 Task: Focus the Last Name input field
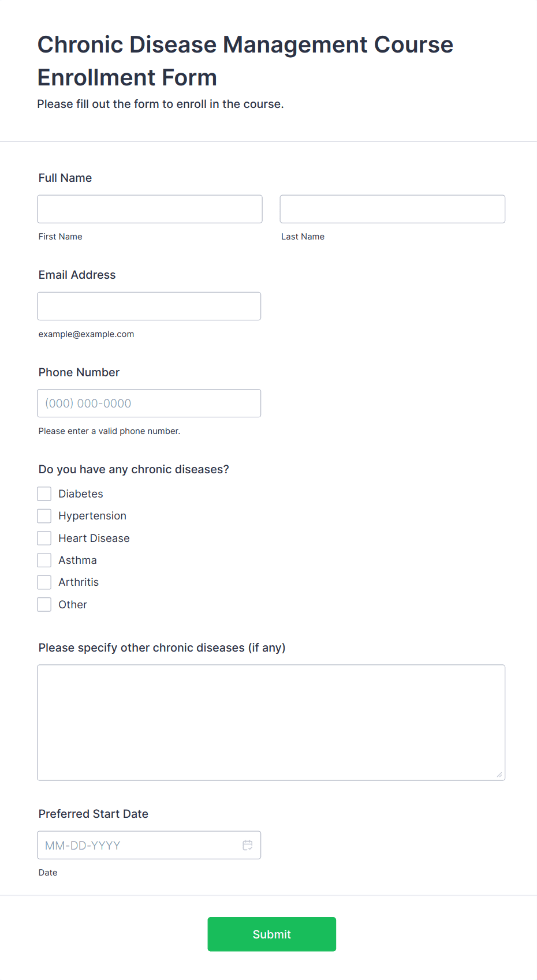pyautogui.click(x=393, y=209)
